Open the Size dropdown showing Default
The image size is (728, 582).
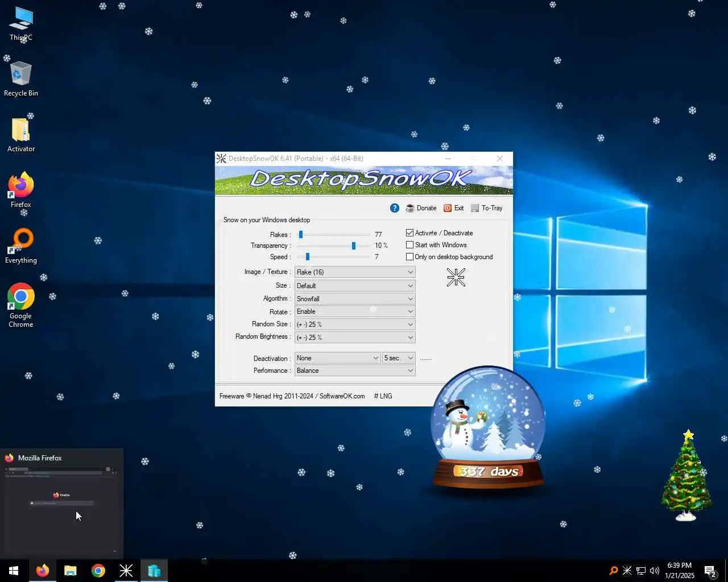point(355,286)
